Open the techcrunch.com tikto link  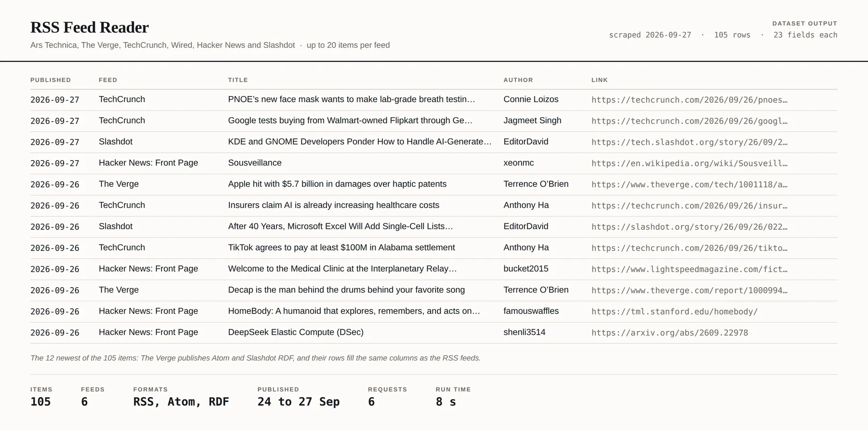[x=690, y=249]
